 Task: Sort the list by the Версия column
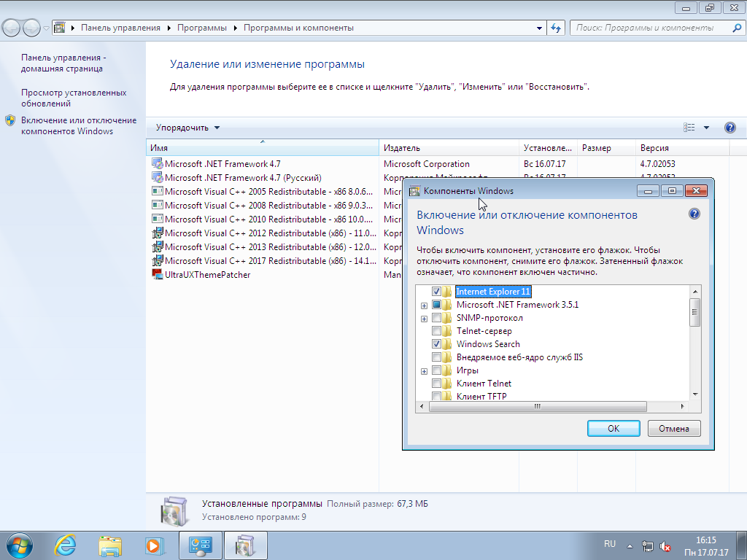(682, 147)
